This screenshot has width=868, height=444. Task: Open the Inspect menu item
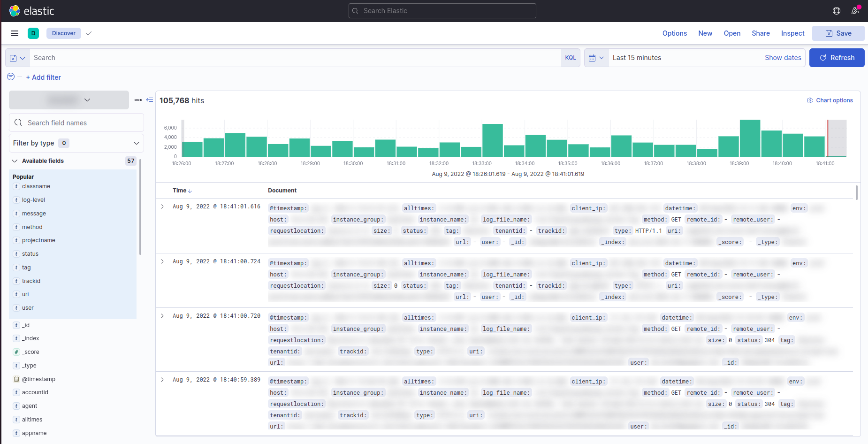point(792,33)
